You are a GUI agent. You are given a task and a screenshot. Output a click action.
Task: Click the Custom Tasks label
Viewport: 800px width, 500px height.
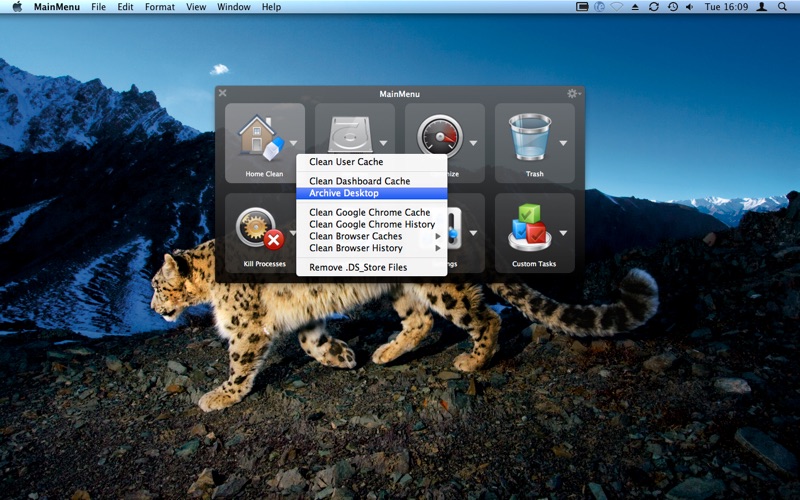(x=534, y=264)
